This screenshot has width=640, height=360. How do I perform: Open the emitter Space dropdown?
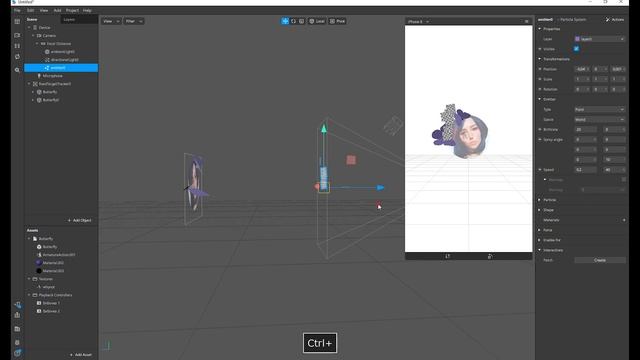pyautogui.click(x=600, y=120)
